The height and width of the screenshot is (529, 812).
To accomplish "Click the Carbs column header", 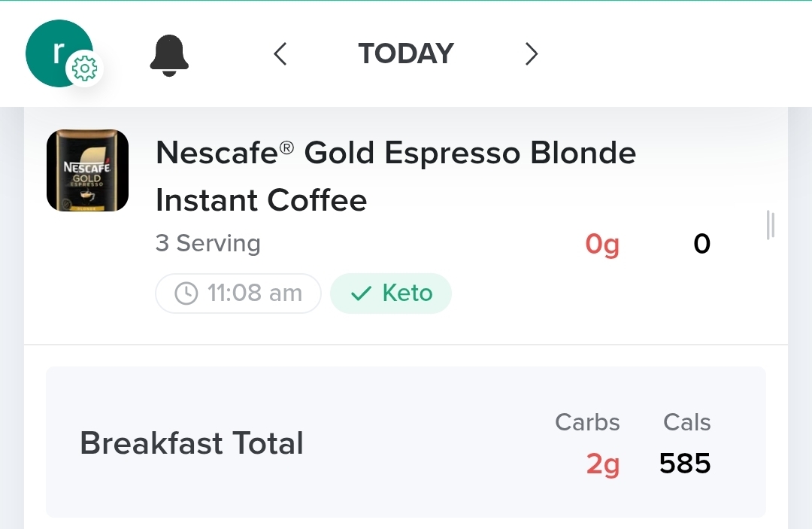I will (587, 423).
